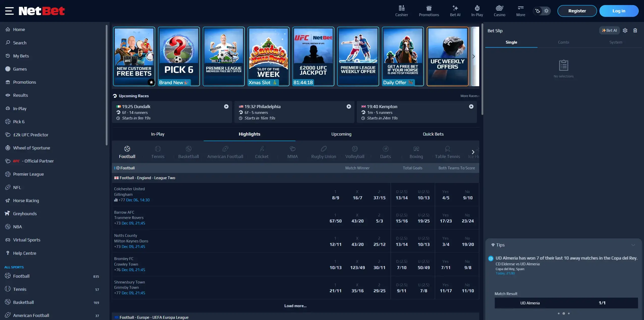The image size is (644, 320).
Task: Expand more sports with right chevron
Action: pos(472,152)
